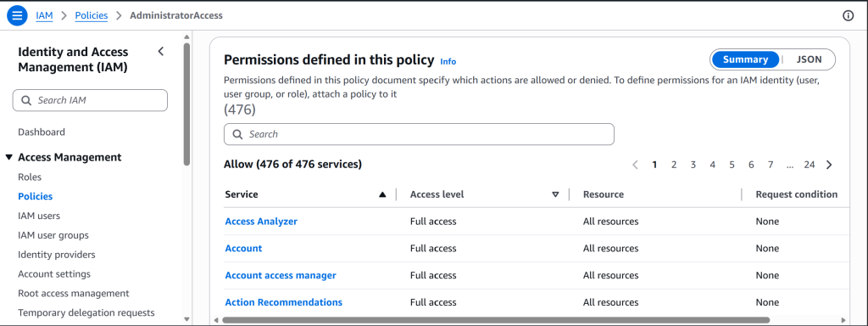Open the Access Analyzer service link

point(261,222)
